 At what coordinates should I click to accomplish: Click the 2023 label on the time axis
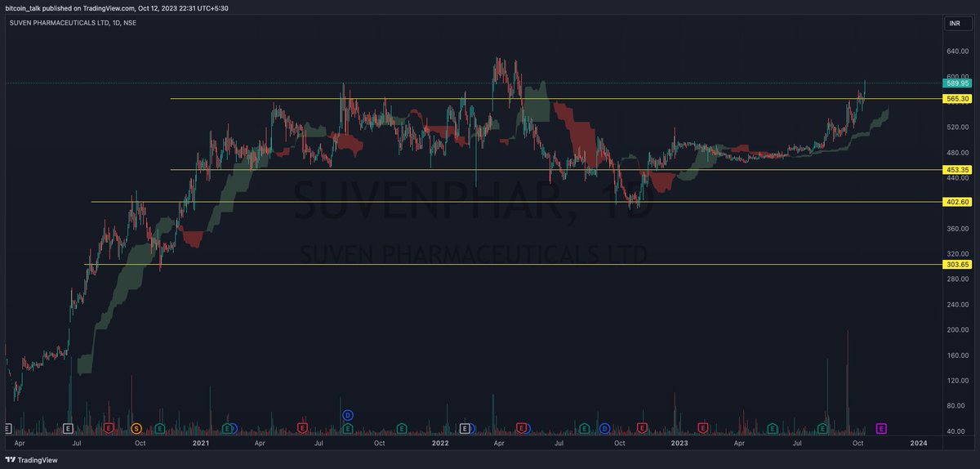679,443
